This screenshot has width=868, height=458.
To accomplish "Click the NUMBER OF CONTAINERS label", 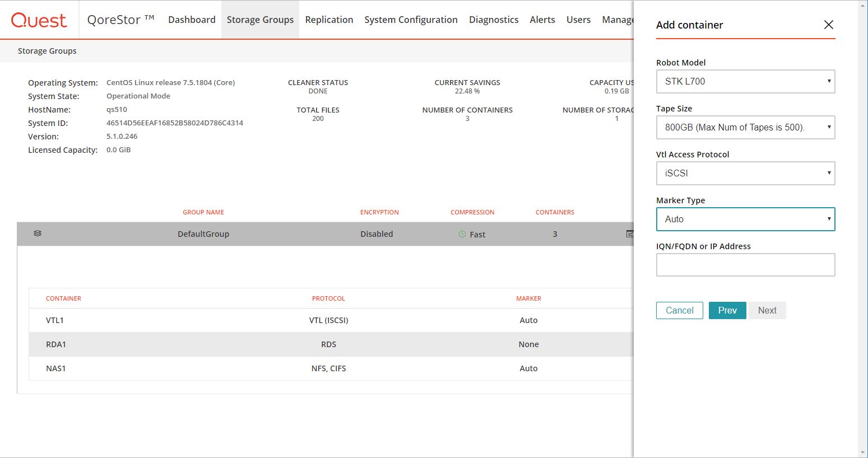I will [x=467, y=110].
